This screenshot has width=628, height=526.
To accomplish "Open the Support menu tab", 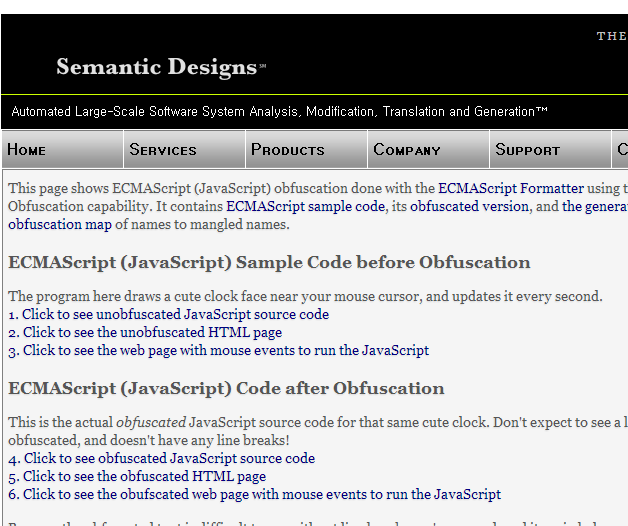I will tap(550, 149).
